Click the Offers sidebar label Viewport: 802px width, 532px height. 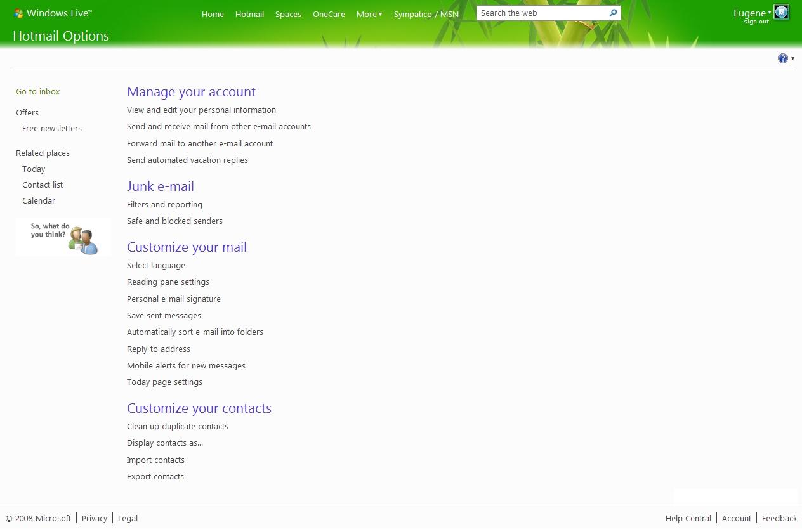tap(27, 112)
